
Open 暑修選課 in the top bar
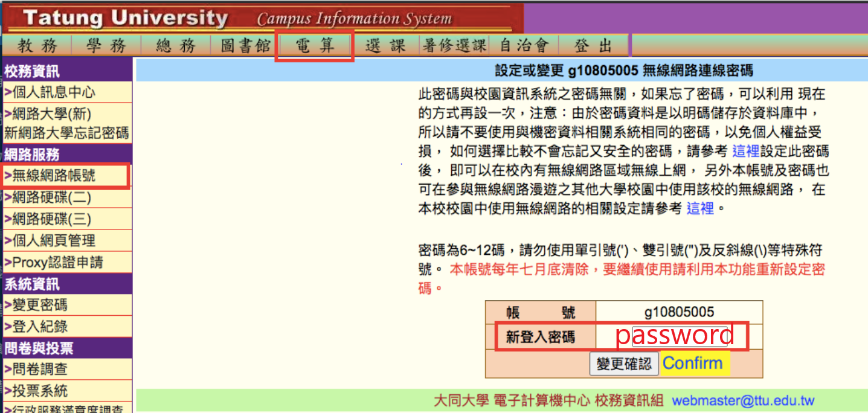point(455,46)
